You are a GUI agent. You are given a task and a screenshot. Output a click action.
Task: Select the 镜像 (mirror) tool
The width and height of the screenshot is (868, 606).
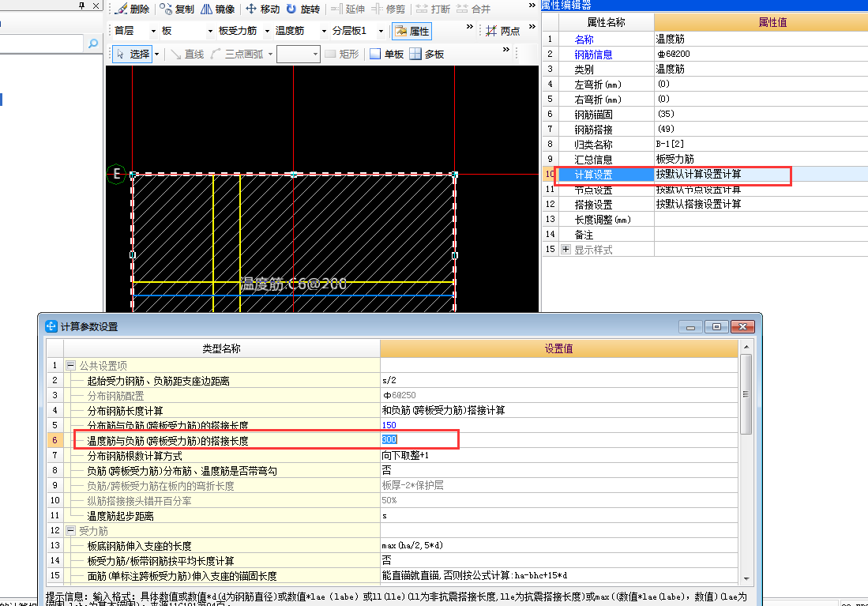(x=217, y=9)
